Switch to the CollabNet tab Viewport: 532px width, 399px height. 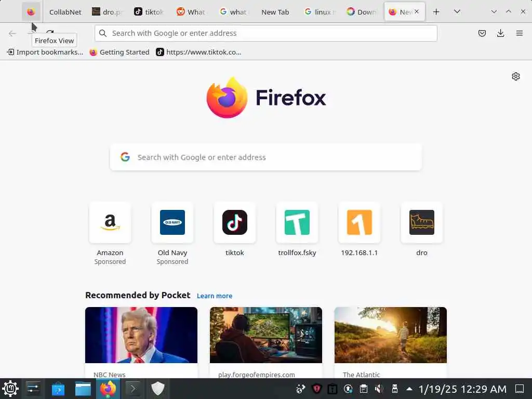[x=65, y=12]
